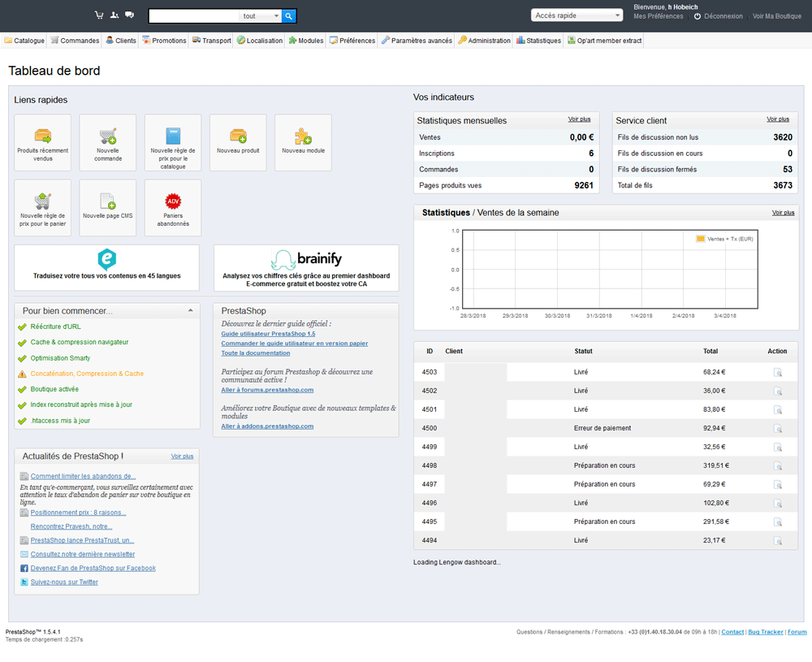This screenshot has width=812, height=662.
Task: Open the Catalogue menu
Action: click(24, 41)
